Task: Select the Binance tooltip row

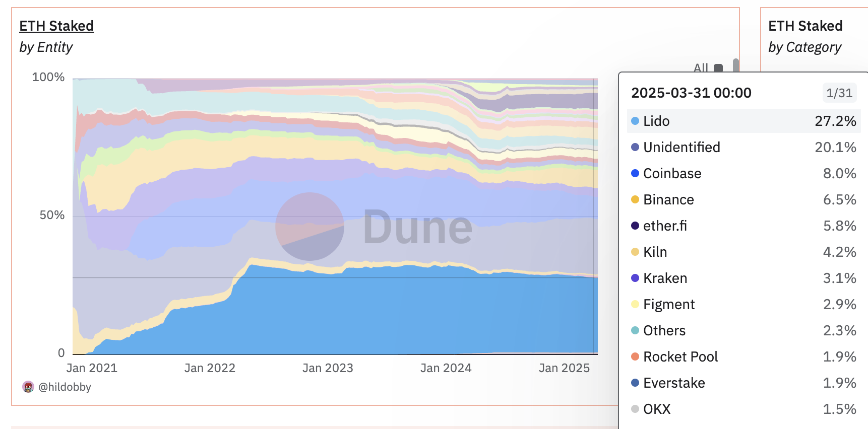Action: point(743,199)
